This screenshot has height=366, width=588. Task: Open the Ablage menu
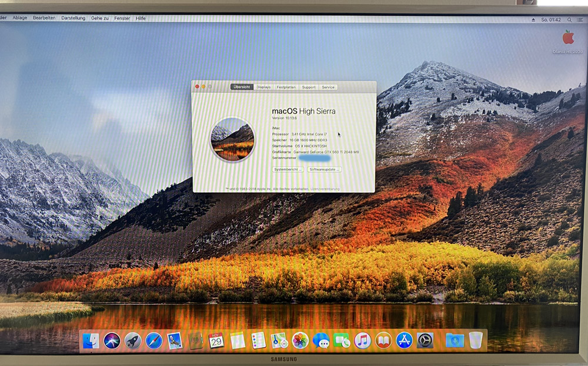[x=20, y=18]
